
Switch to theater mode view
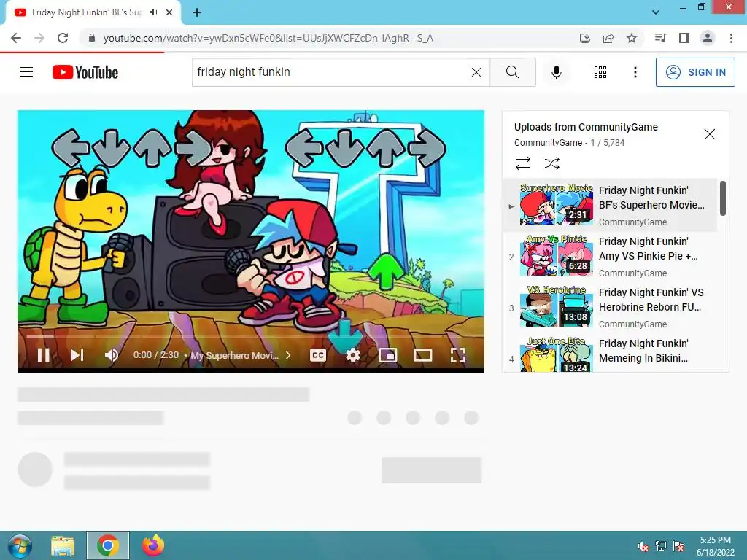click(422, 355)
